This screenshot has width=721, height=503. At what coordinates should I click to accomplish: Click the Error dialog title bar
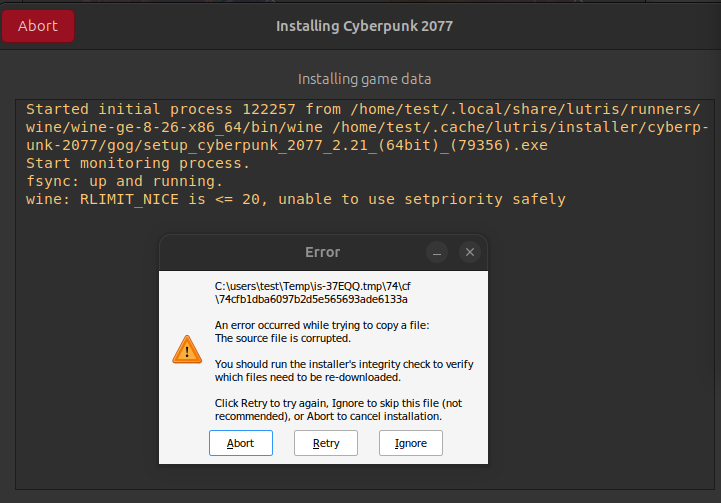point(322,253)
